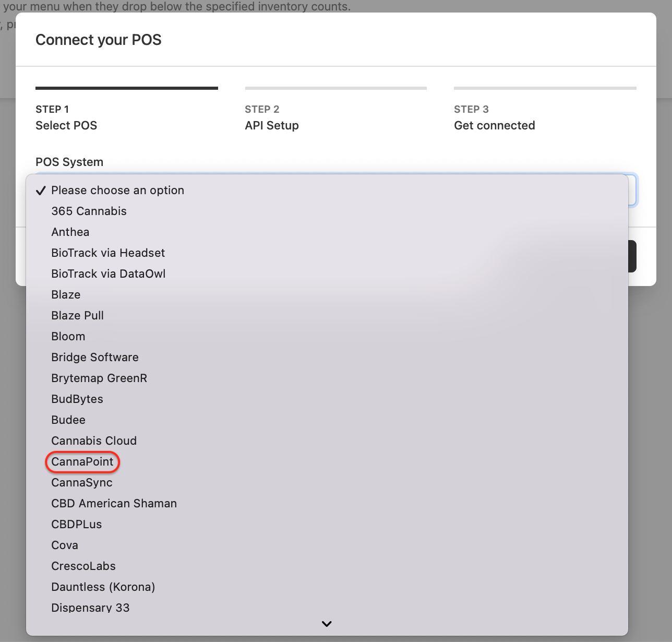Viewport: 672px width, 642px height.
Task: Select BudBytes option
Action: (x=327, y=399)
